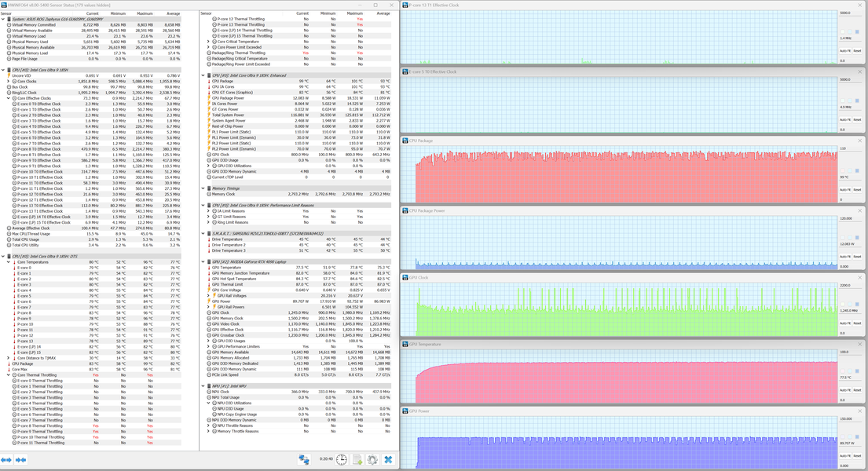The width and height of the screenshot is (868, 471).
Task: Close the CPU Package Power graph panel
Action: pyautogui.click(x=859, y=211)
